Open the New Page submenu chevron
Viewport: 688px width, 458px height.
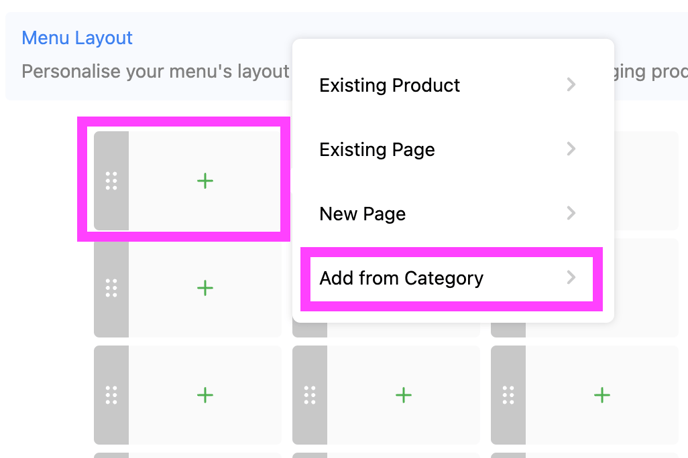click(x=571, y=213)
